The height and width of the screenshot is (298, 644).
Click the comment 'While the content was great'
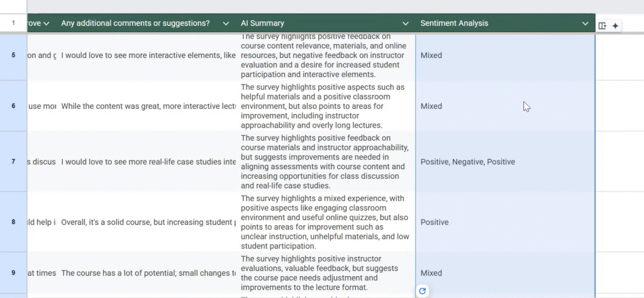(x=147, y=106)
